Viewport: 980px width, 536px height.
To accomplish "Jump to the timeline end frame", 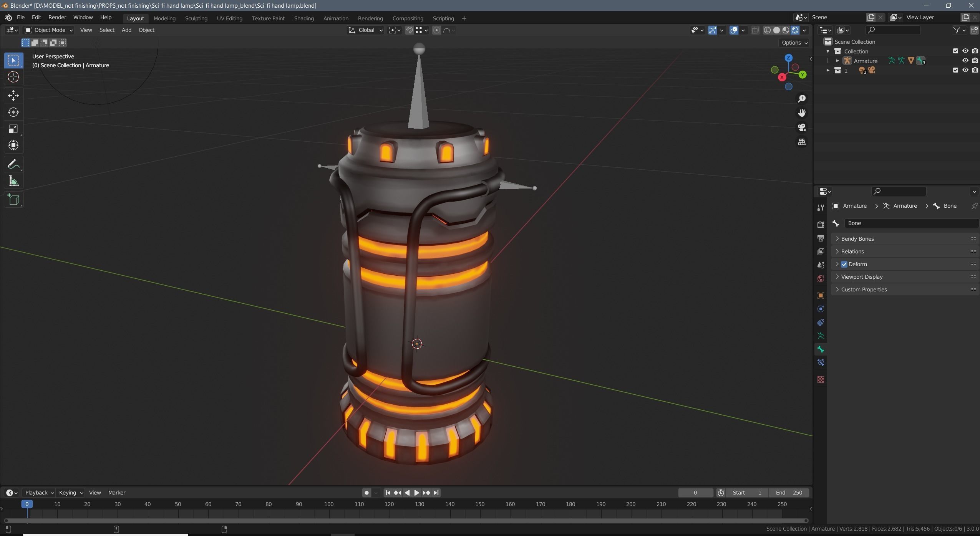I will (436, 493).
